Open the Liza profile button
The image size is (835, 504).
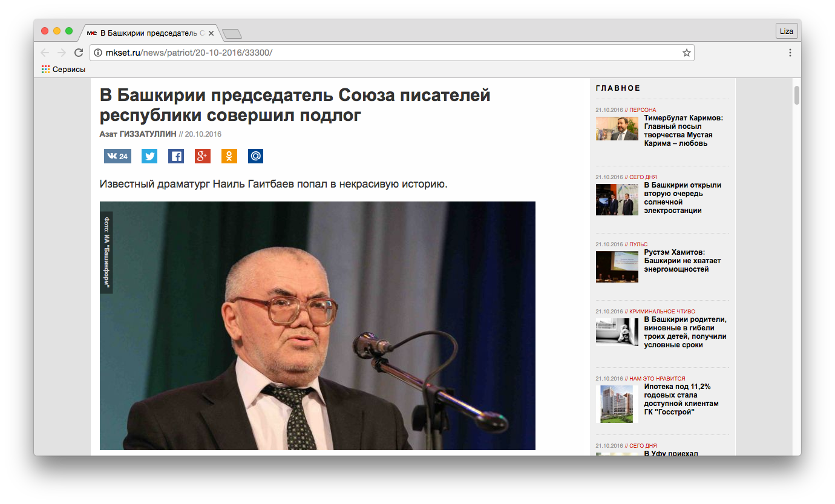tap(786, 31)
